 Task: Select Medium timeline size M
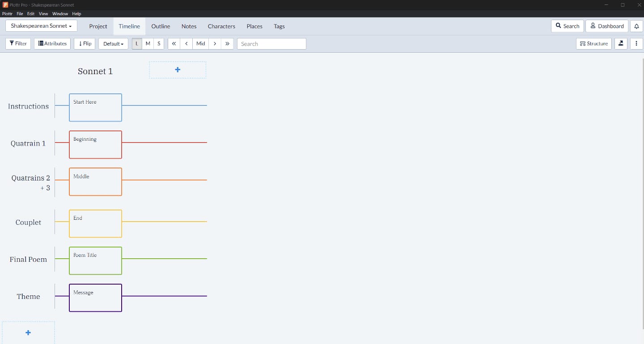pos(148,44)
